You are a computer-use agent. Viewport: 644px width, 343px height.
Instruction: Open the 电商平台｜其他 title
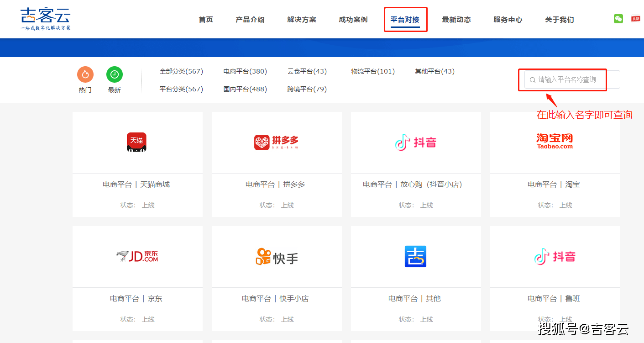tap(415, 299)
